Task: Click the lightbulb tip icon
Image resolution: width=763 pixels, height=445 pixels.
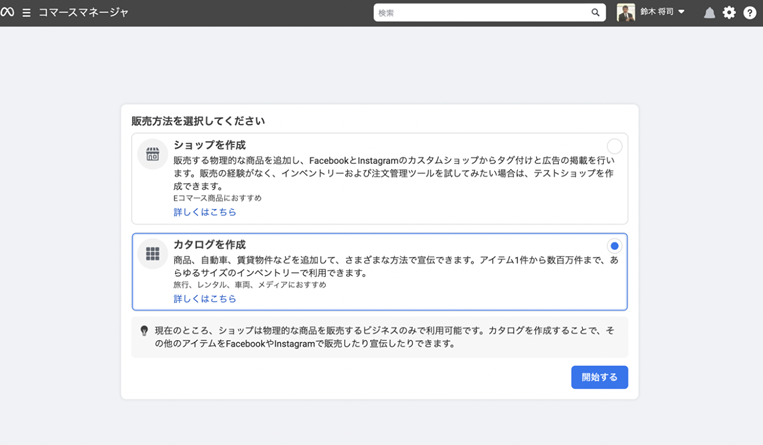Action: tap(144, 330)
